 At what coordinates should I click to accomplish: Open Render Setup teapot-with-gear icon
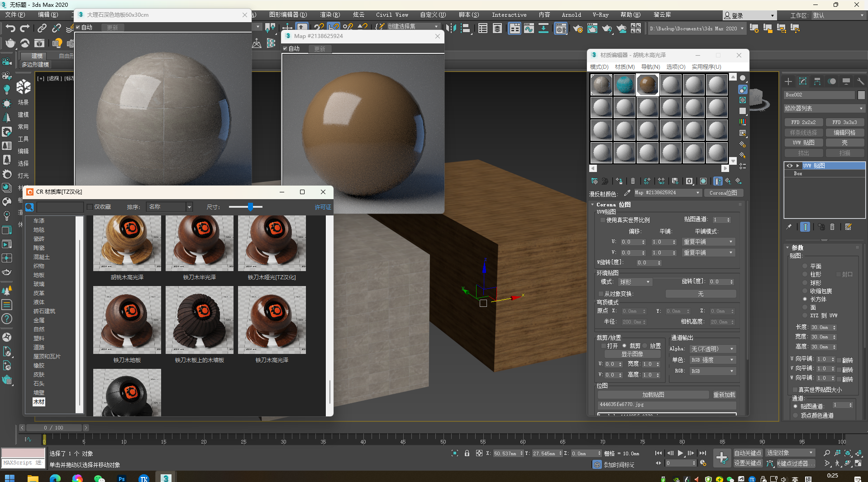578,29
